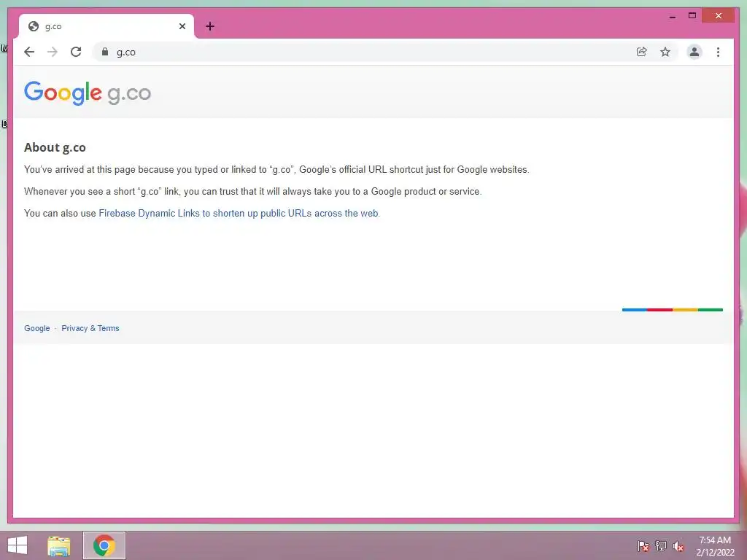This screenshot has height=560, width=747.
Task: Close the g.co tab
Action: tap(182, 26)
